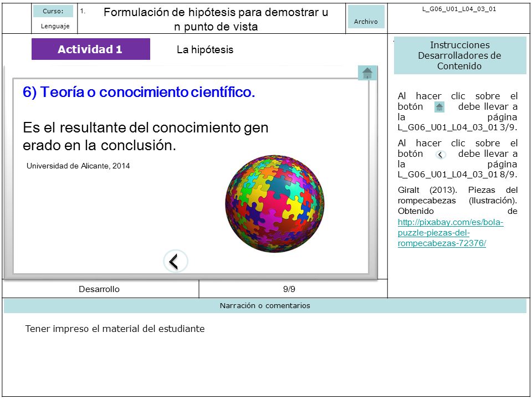Go back with the left arrow button
This screenshot has width=532, height=399.
pyautogui.click(x=176, y=261)
